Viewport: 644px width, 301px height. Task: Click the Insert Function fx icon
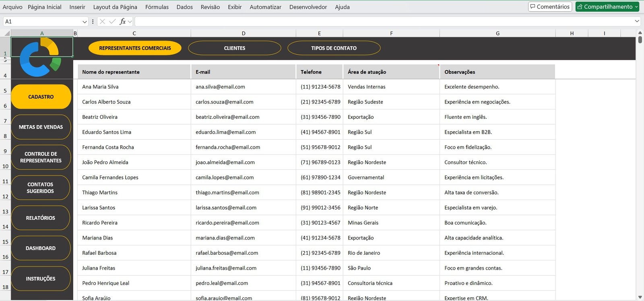tap(123, 21)
